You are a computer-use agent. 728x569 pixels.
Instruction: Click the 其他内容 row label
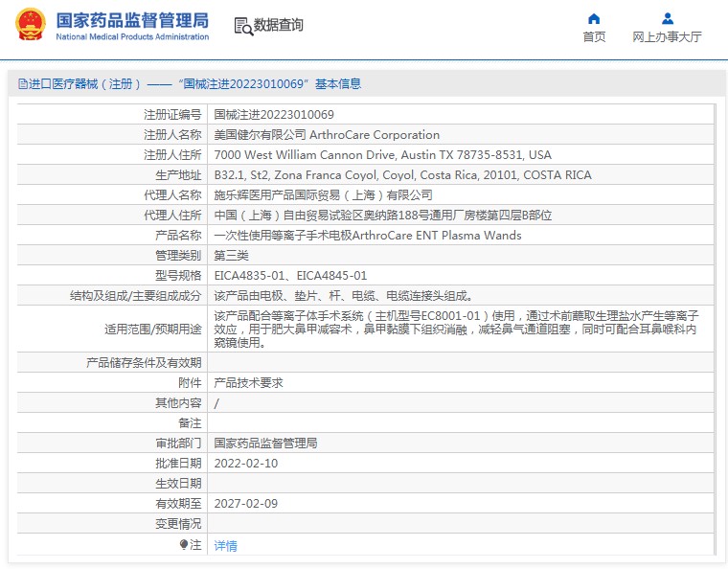178,403
